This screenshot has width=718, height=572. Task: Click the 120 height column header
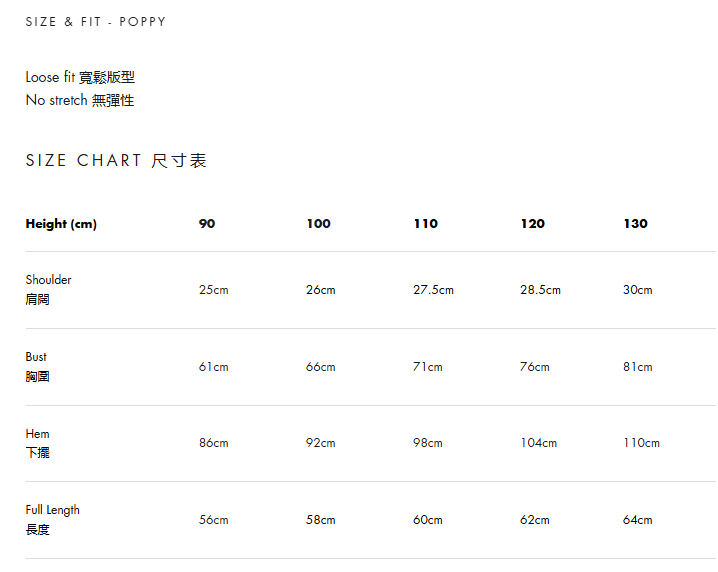coord(533,223)
